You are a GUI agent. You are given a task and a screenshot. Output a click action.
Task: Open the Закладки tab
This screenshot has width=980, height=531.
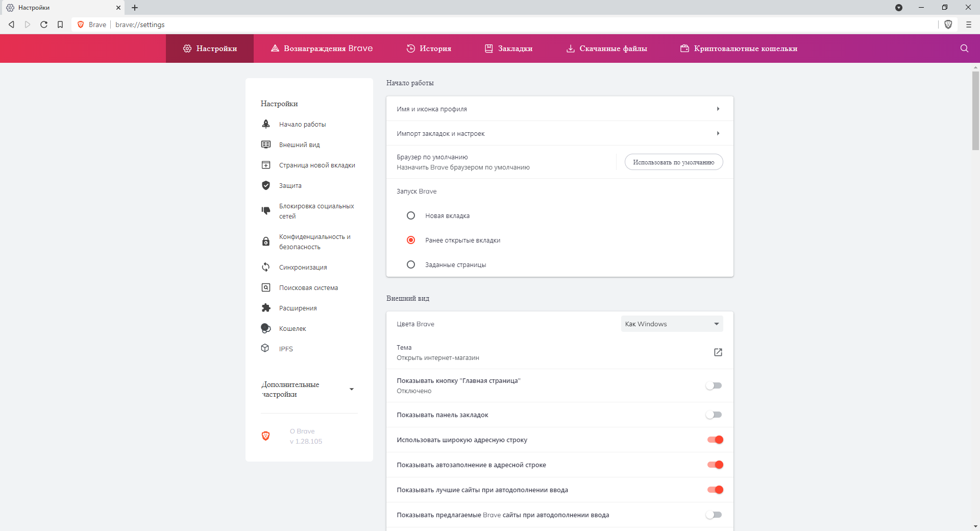click(508, 49)
